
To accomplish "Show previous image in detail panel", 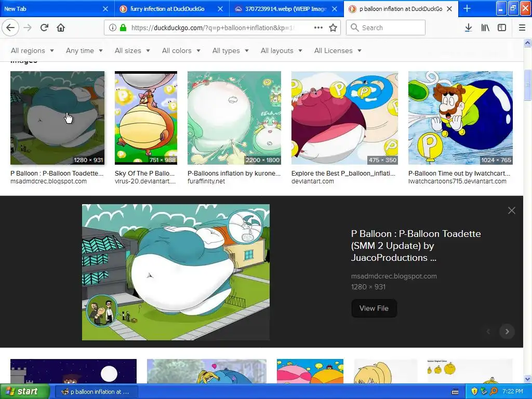I will pyautogui.click(x=488, y=331).
